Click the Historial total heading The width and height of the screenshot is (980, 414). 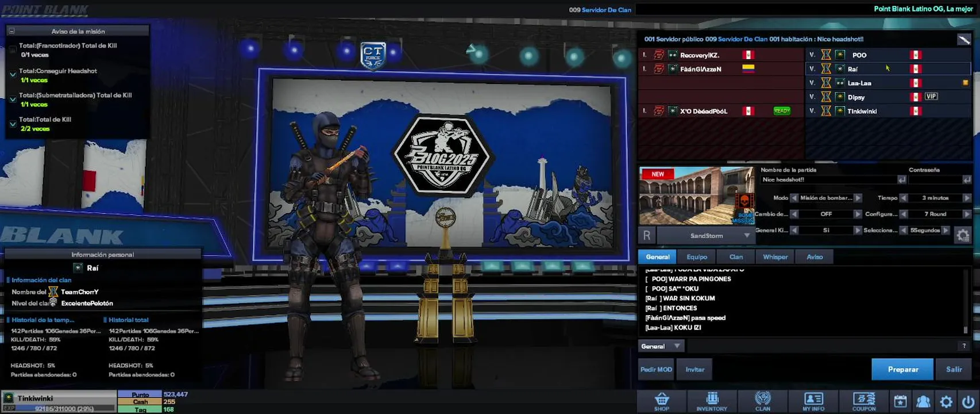(x=128, y=320)
